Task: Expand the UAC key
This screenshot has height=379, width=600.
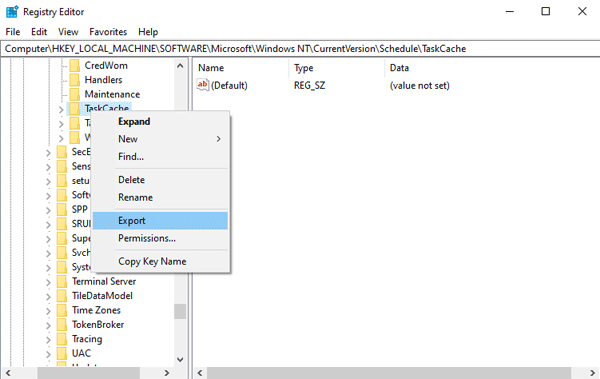Action: point(48,354)
